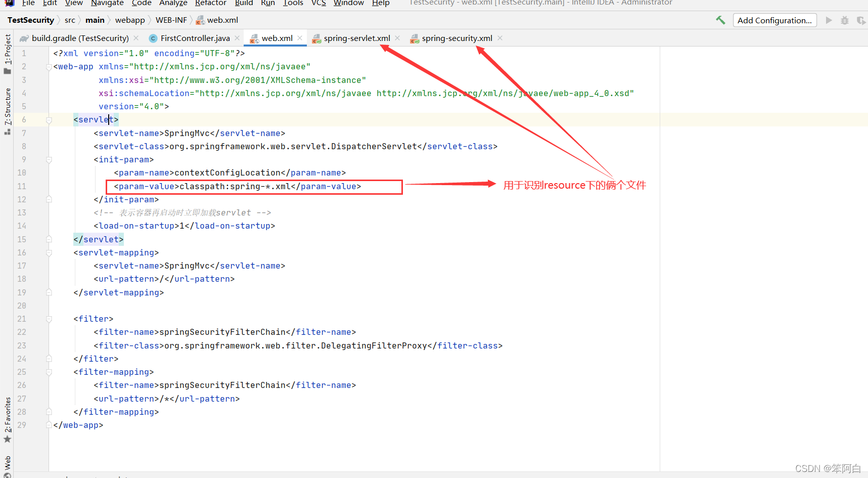This screenshot has width=868, height=478.
Task: Collapse the filter fold on line 21
Action: point(49,319)
